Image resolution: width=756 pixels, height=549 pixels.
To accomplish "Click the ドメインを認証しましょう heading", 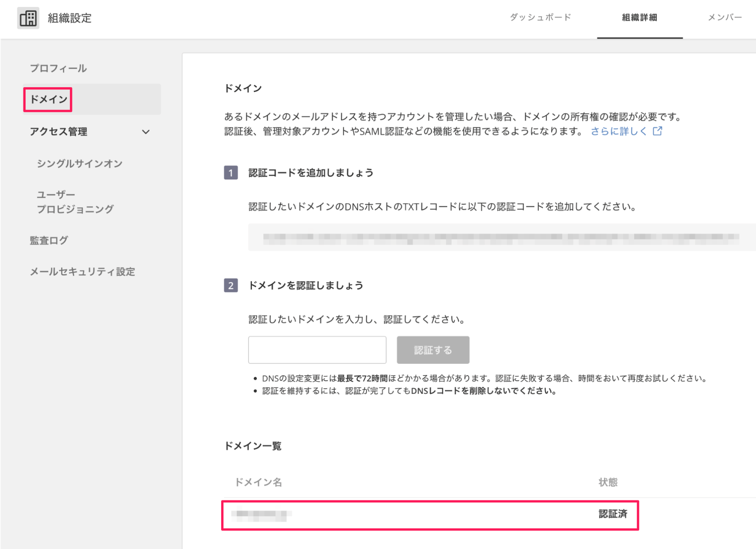I will coord(305,285).
